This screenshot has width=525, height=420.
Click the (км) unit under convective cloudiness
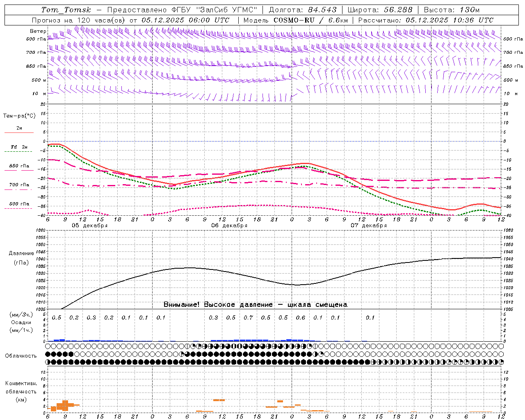point(21,399)
